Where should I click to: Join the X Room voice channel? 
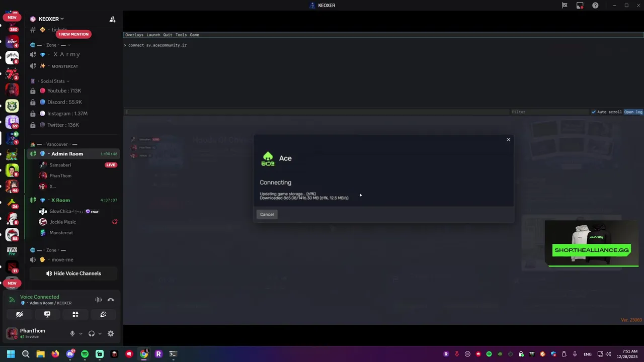coord(73,200)
